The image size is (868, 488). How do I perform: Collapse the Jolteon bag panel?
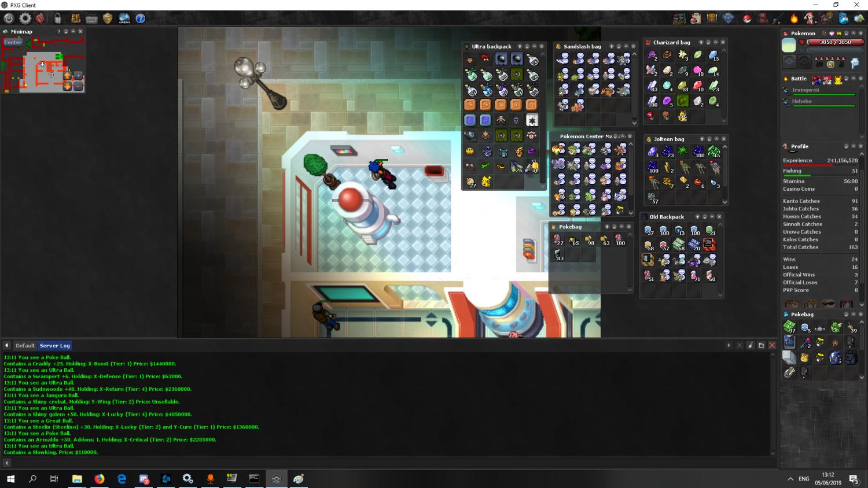(x=716, y=139)
